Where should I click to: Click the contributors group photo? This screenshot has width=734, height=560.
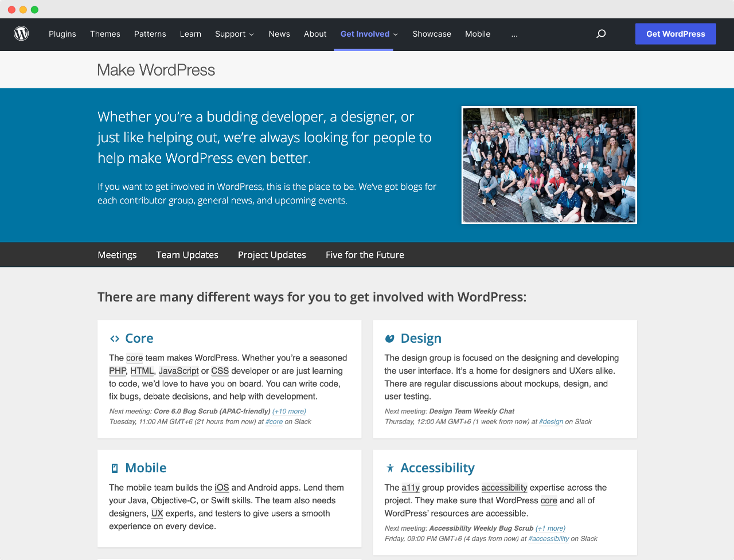pos(549,165)
